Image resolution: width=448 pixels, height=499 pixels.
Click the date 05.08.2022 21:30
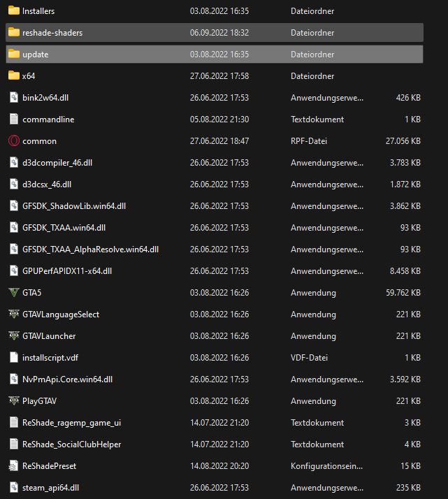(x=219, y=120)
